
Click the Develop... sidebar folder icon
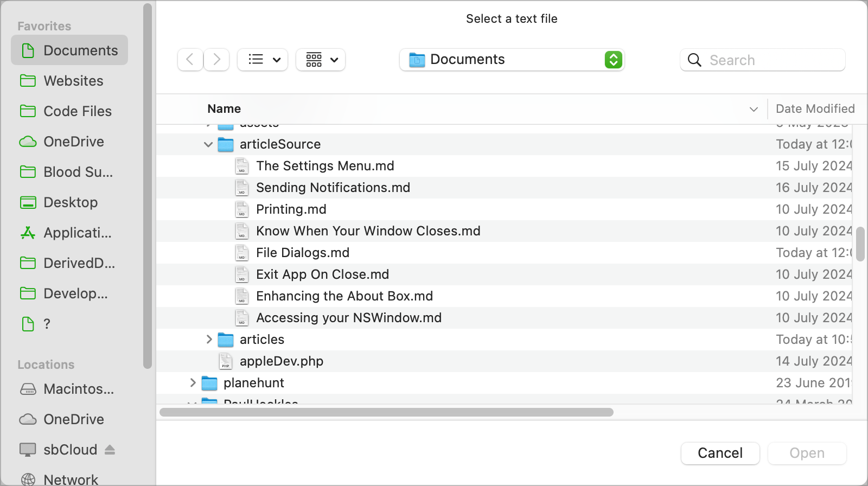click(x=28, y=293)
